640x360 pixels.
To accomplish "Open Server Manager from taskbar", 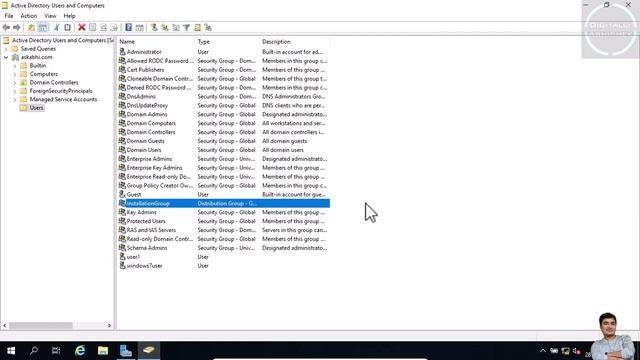I will tap(126, 351).
